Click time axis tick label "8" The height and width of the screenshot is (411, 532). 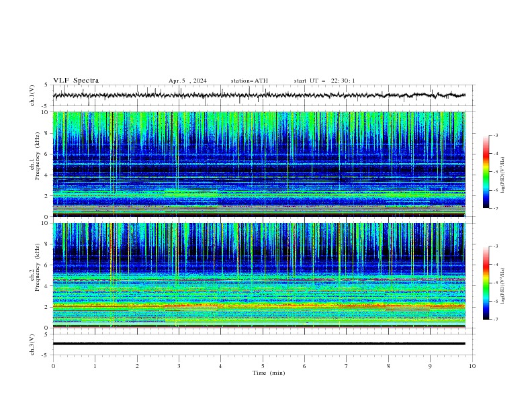388,366
